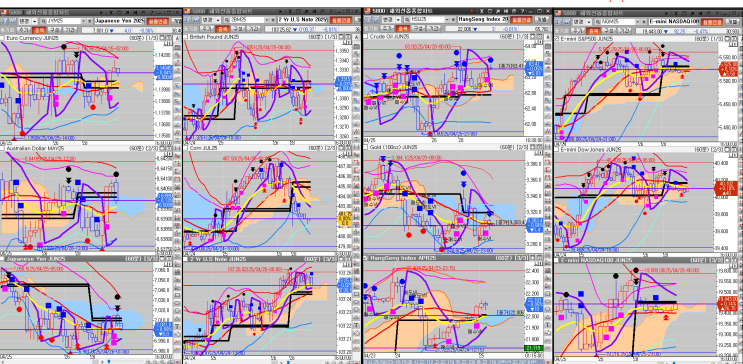Screen dimensions: 743x364
Task: Click the NQM25 symbol input field
Action: click(618, 22)
